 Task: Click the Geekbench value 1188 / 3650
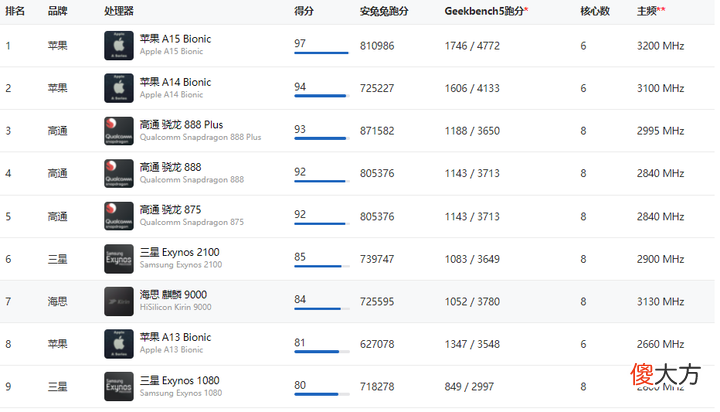pos(472,131)
